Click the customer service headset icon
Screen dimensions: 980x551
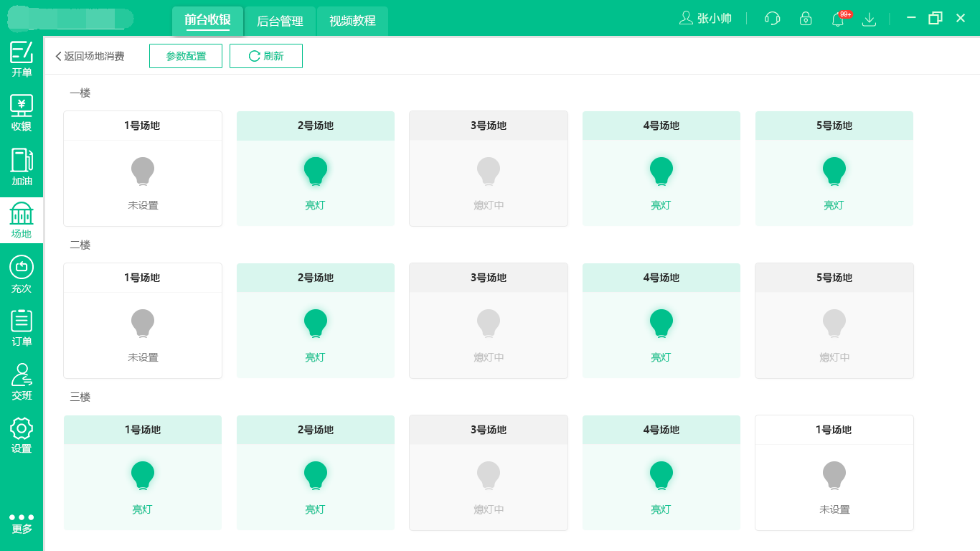[773, 19]
